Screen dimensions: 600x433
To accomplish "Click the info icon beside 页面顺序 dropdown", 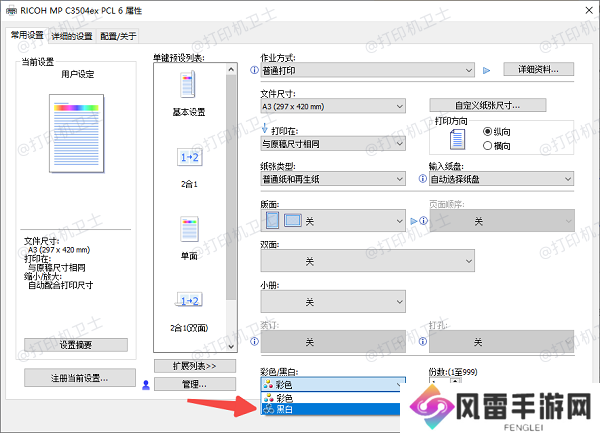I will coord(424,221).
